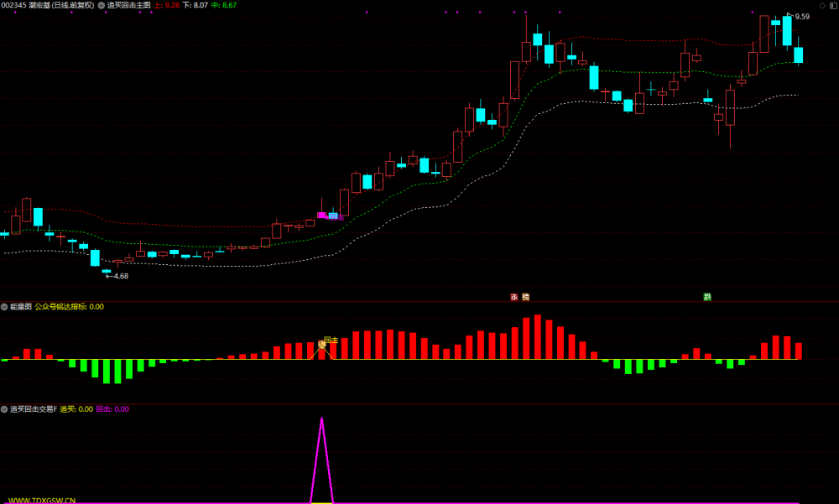Expand the 追买回击主图 indicator dropdown arrow
This screenshot has width=839, height=504.
[102, 5]
